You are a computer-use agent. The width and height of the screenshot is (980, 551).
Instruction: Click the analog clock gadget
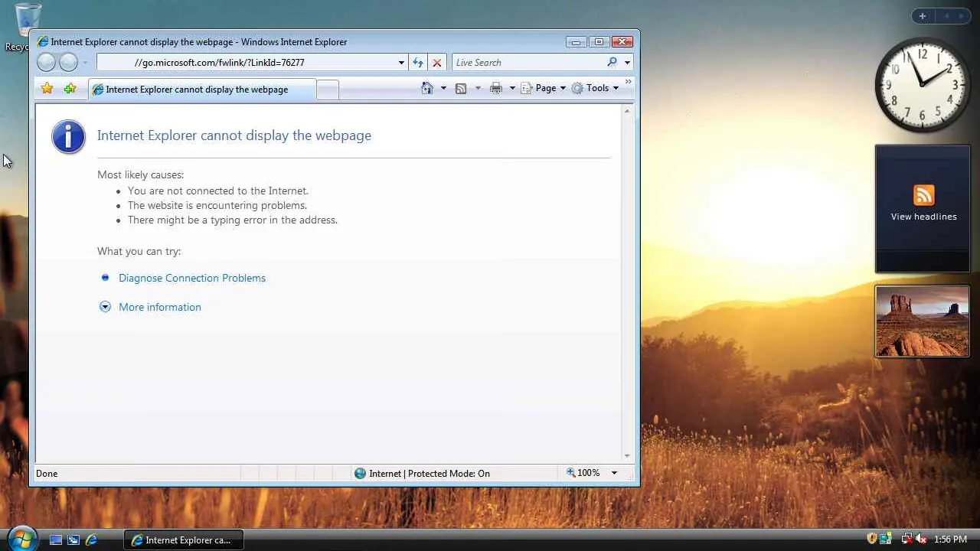pos(922,84)
